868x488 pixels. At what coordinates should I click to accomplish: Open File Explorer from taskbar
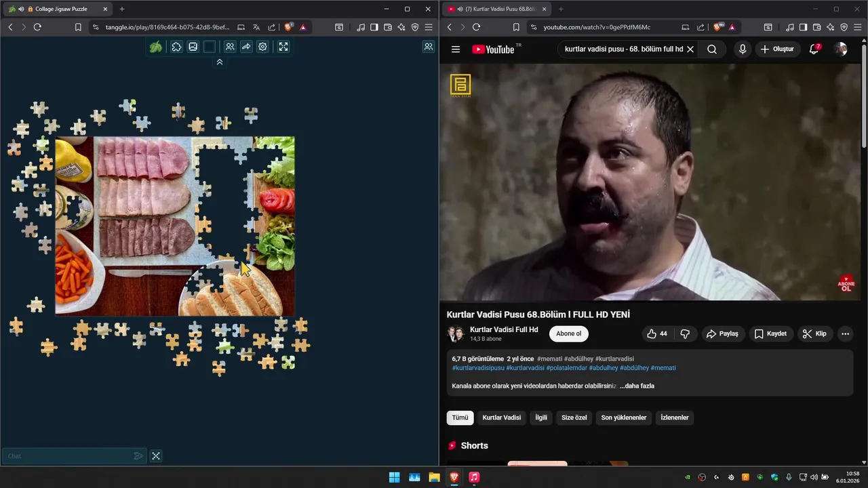pos(434,477)
